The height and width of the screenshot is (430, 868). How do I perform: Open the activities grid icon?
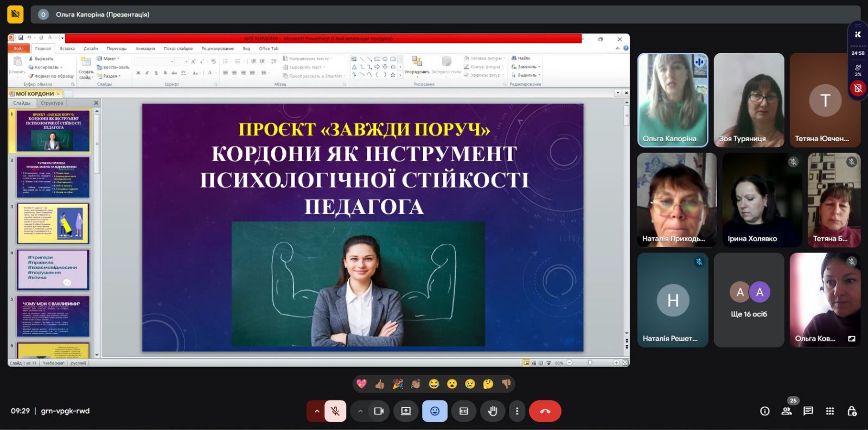830,411
